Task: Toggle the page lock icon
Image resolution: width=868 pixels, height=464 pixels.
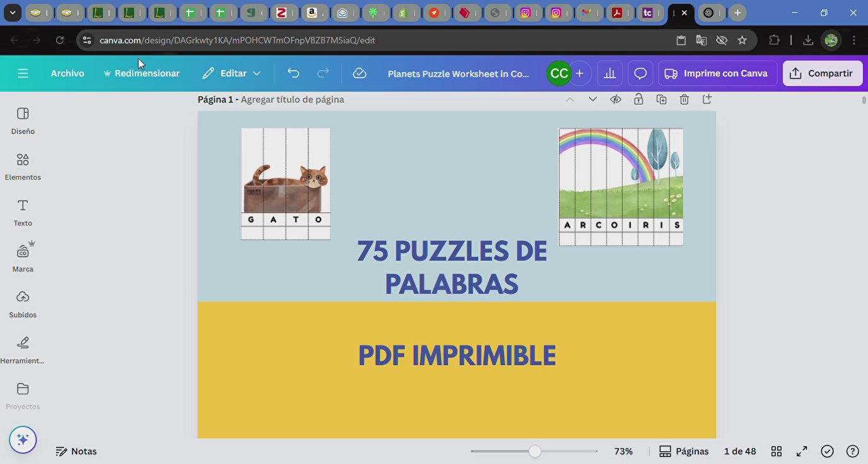Action: click(x=638, y=100)
